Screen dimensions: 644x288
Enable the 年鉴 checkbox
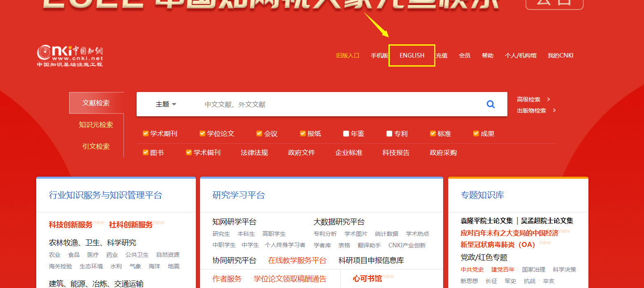point(346,133)
